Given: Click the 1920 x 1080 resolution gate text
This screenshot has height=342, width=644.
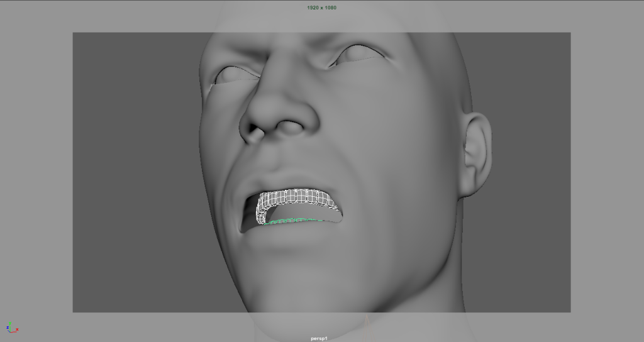Looking at the screenshot, I should tap(321, 8).
